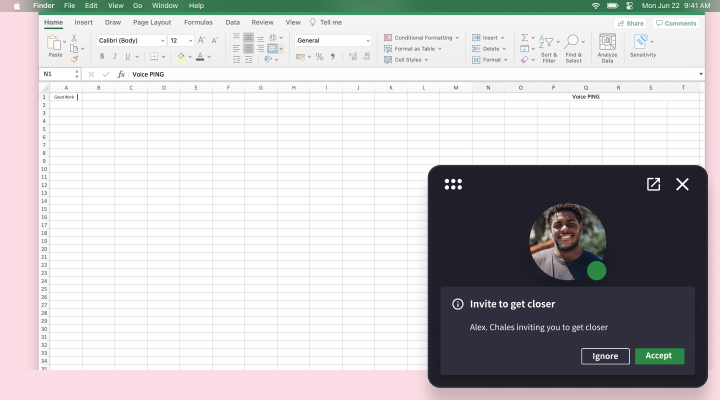Click the Analyze Data icon

(x=607, y=42)
